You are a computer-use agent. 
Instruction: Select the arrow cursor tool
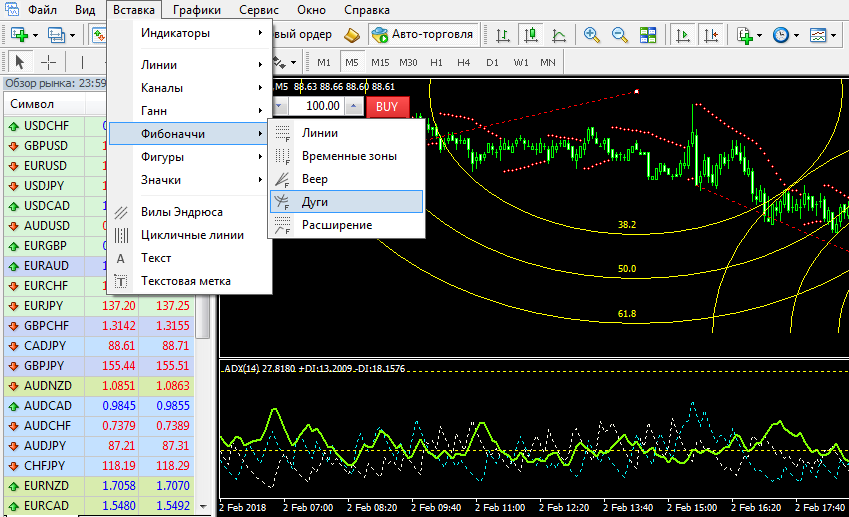point(20,62)
